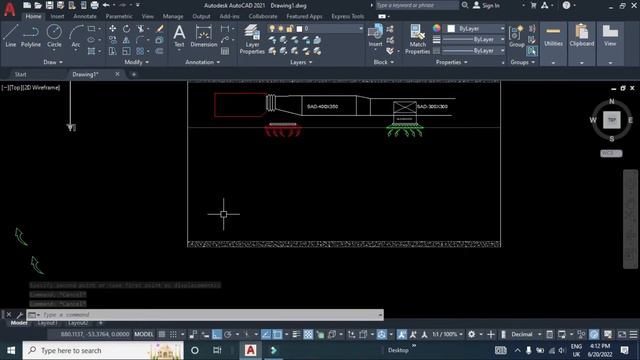640x360 pixels.
Task: Click the Plot printer icon in quick access
Action: (94, 5)
